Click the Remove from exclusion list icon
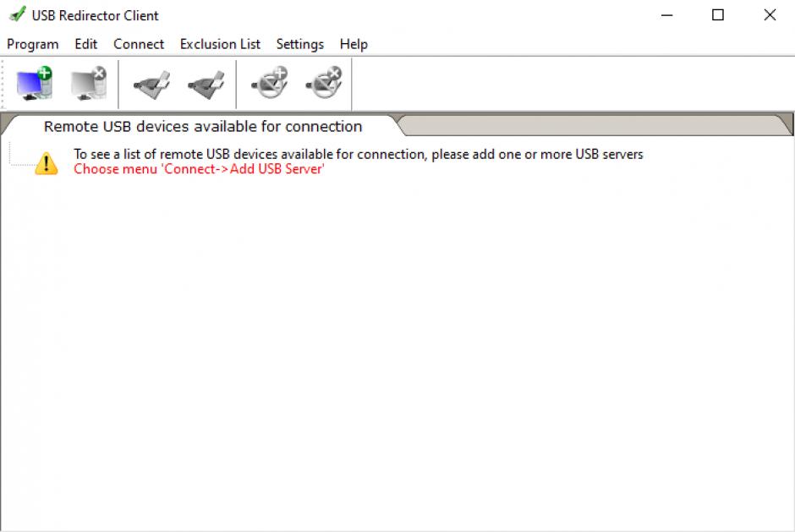Image resolution: width=795 pixels, height=532 pixels. pos(324,83)
